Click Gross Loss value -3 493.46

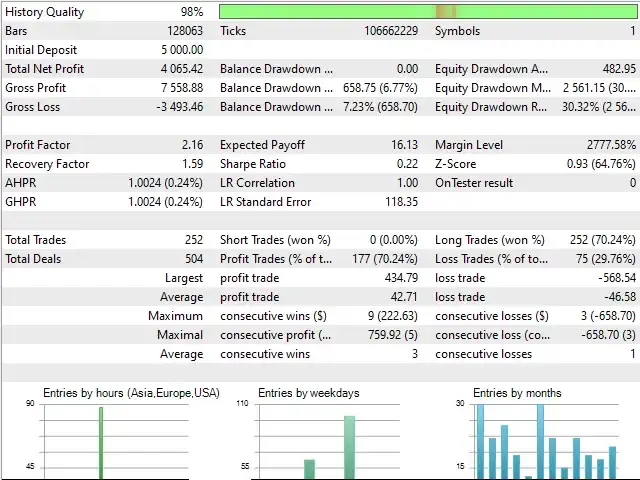pos(180,107)
